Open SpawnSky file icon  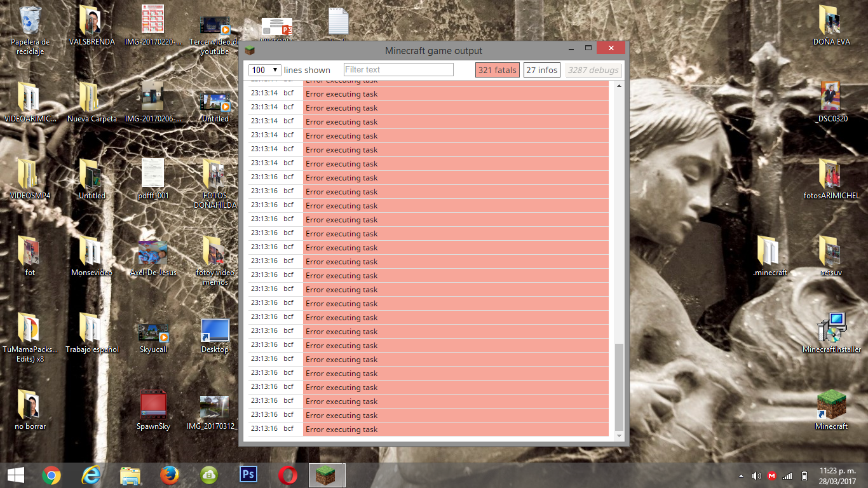tap(153, 405)
